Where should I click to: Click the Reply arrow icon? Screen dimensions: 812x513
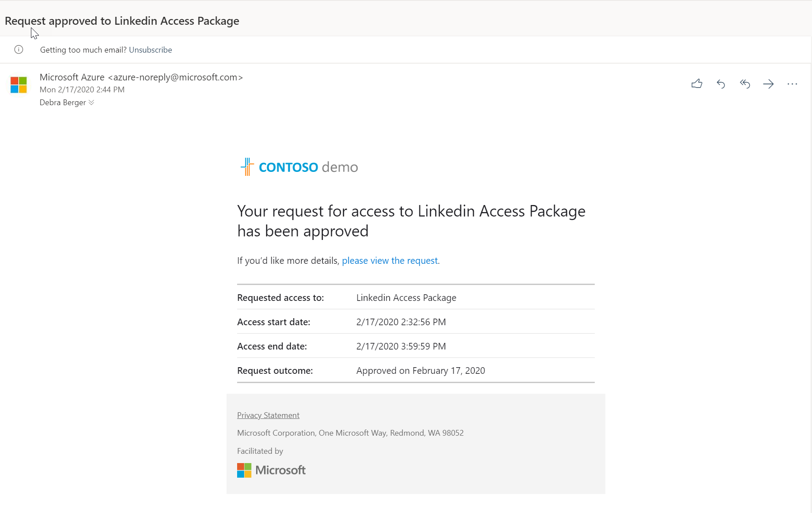(x=721, y=84)
